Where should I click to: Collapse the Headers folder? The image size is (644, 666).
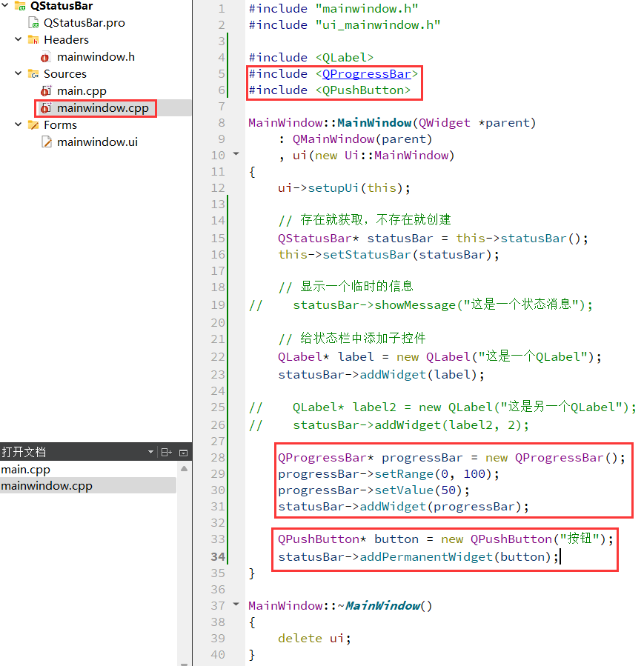click(x=19, y=39)
